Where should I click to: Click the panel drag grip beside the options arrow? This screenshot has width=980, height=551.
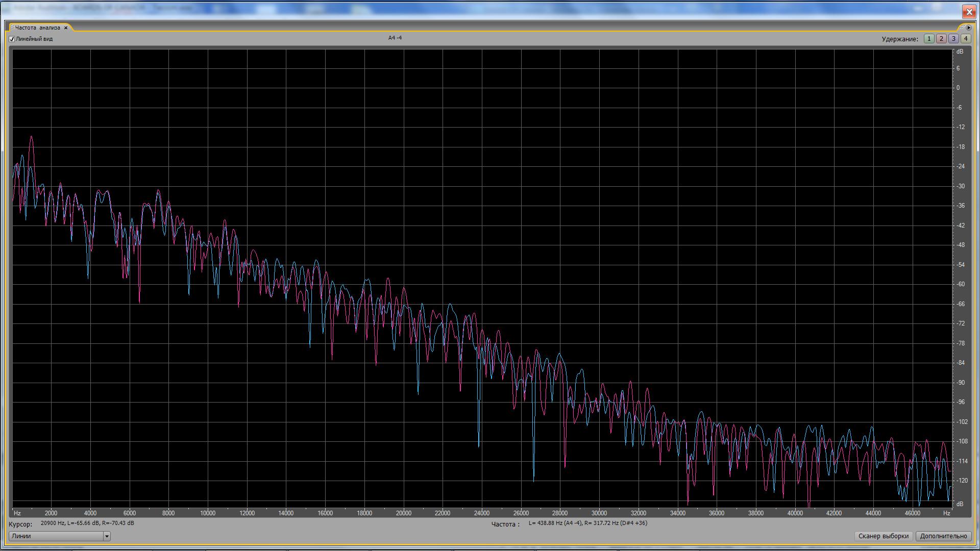point(962,28)
